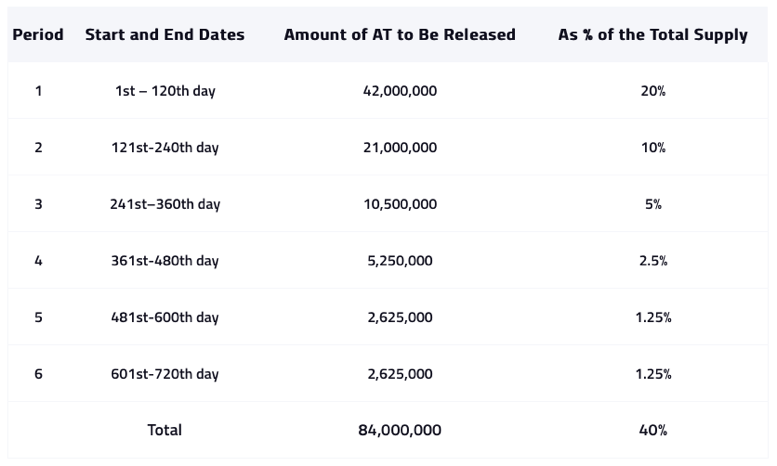Click the 241st–360th day cell
This screenshot has width=777, height=466.
[x=165, y=204]
